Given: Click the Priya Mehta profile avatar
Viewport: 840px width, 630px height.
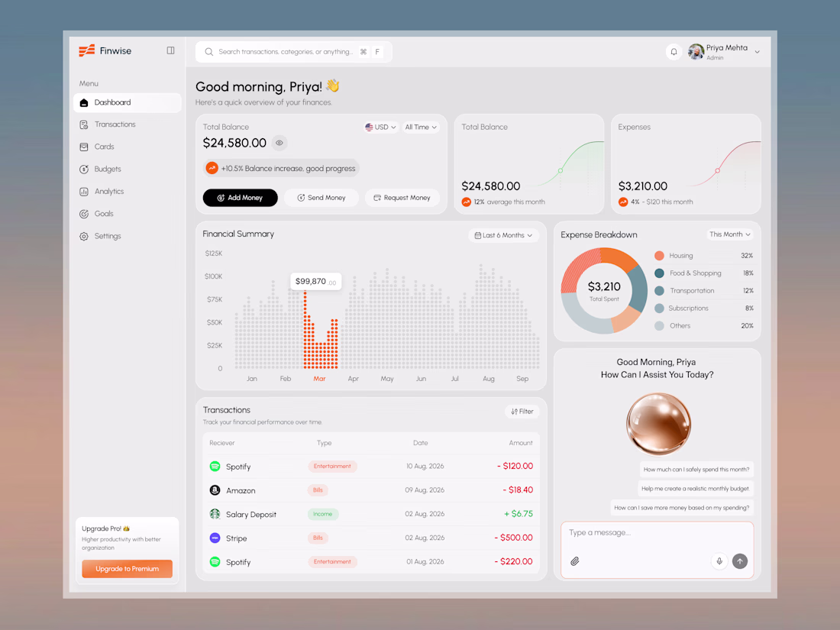Looking at the screenshot, I should (x=696, y=52).
